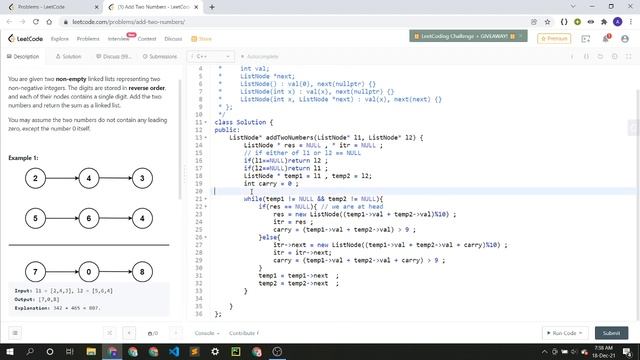This screenshot has height=360, width=640.
Task: Collapse code fold at line 26
Action: point(205,237)
